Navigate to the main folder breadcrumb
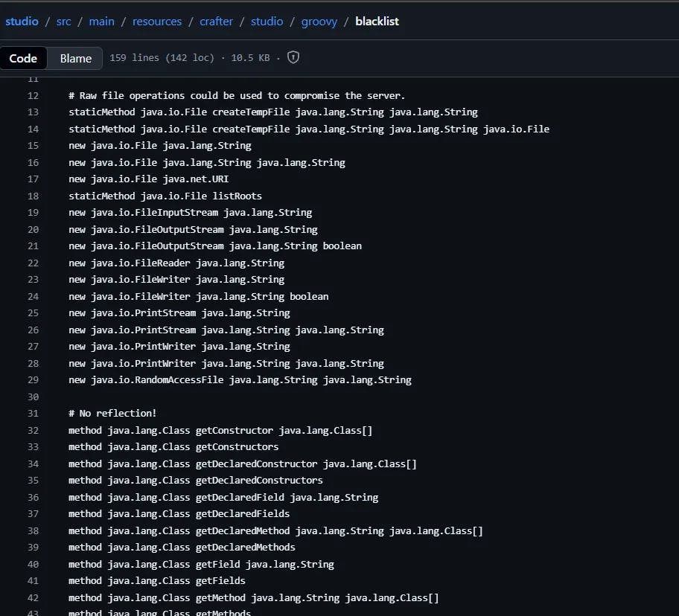Image resolution: width=679 pixels, height=616 pixels. tap(102, 22)
